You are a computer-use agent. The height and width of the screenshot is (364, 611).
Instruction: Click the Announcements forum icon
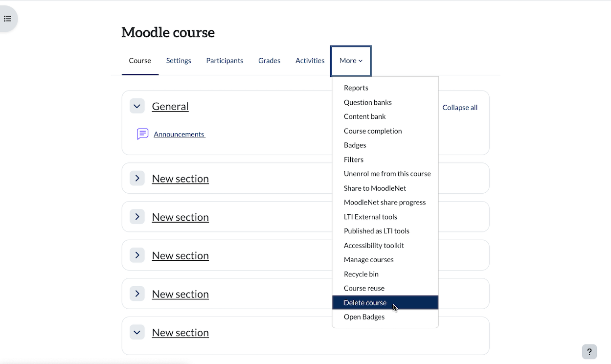click(x=142, y=134)
